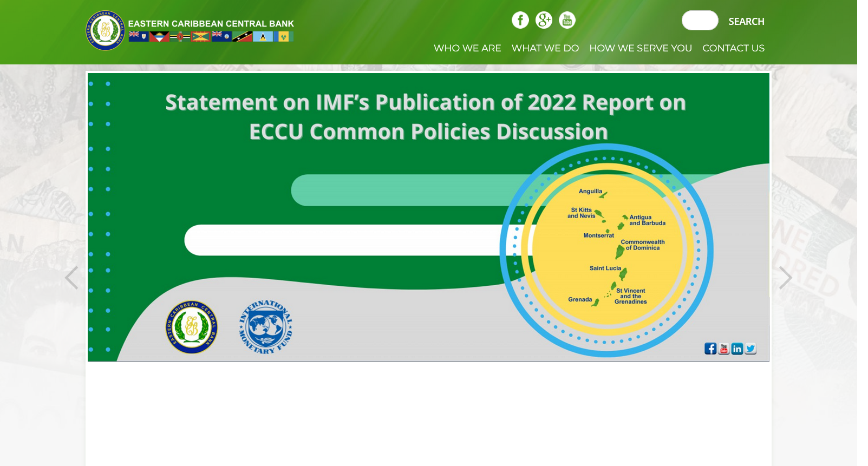
Task: Open the Facebook icon in the header
Action: [520, 21]
